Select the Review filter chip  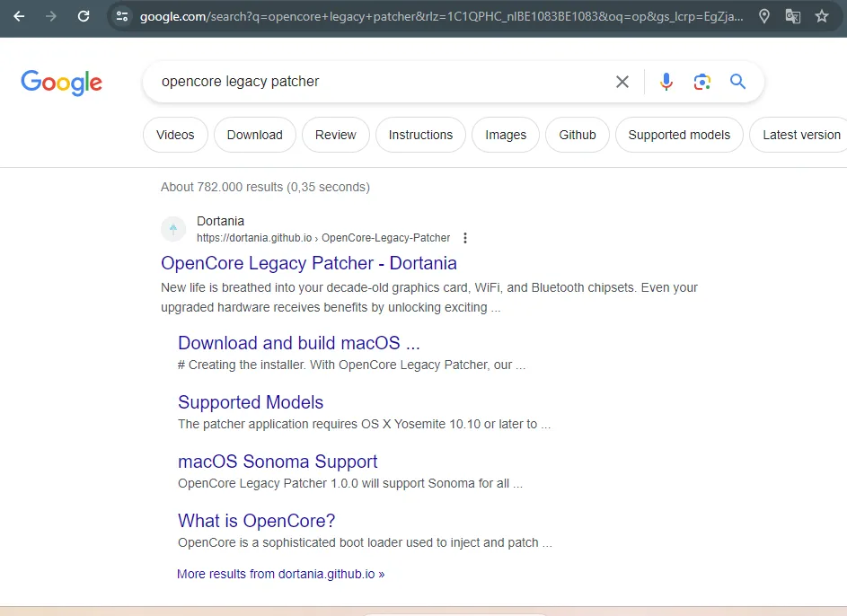pos(336,135)
